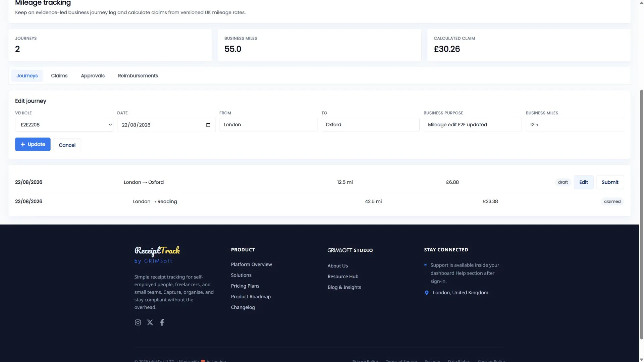Viewport: 644px width, 362px height.
Task: Click the Business Miles field showing 12.5
Action: tap(575, 125)
